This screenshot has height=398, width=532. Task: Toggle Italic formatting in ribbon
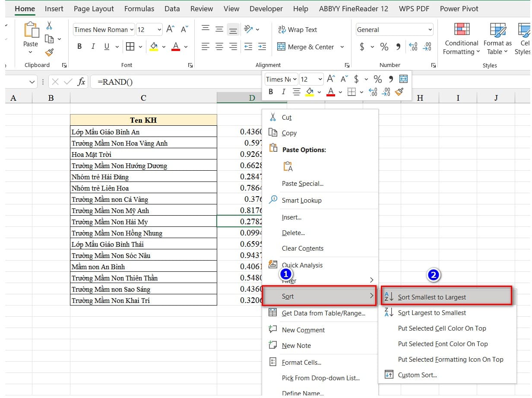(x=93, y=47)
